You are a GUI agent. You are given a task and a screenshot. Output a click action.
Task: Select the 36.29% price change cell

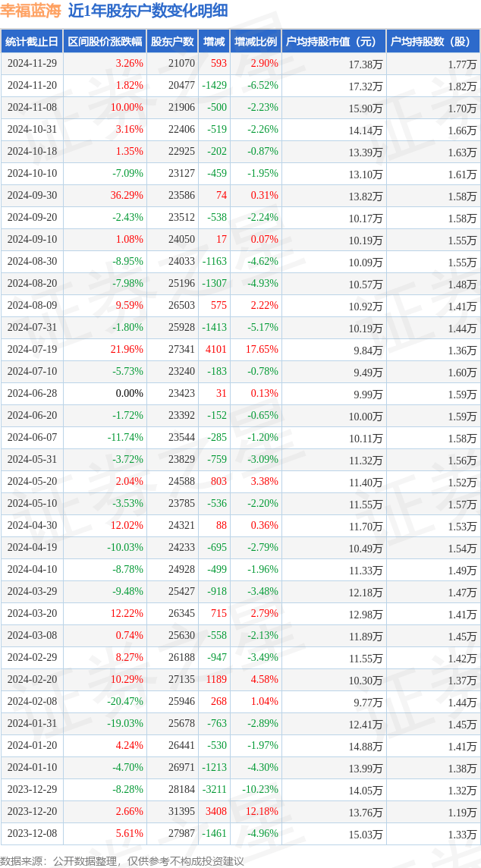(127, 196)
